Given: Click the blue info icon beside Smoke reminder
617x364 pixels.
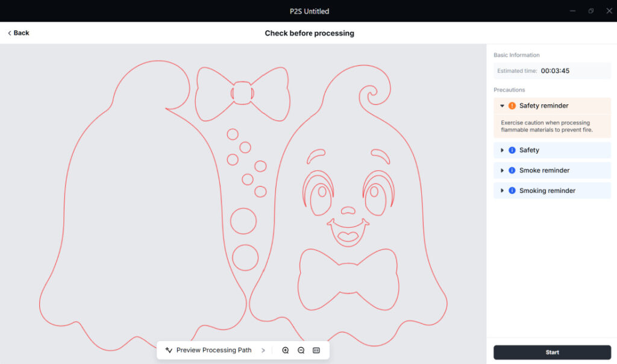Looking at the screenshot, I should click(x=512, y=171).
